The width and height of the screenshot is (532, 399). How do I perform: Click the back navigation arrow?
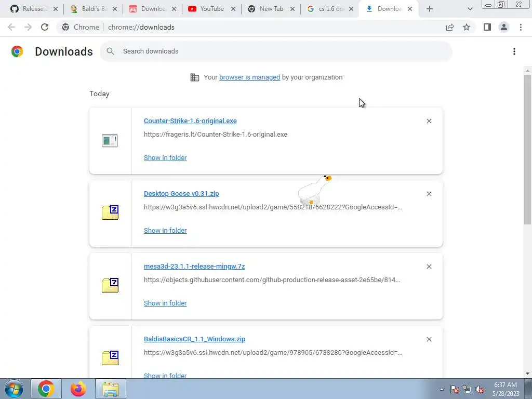point(11,27)
